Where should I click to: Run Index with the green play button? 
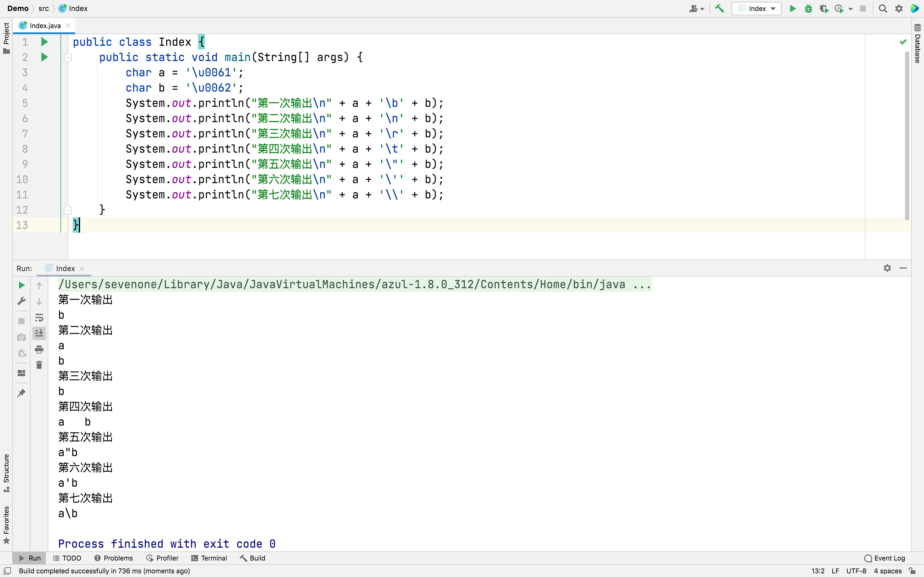793,9
